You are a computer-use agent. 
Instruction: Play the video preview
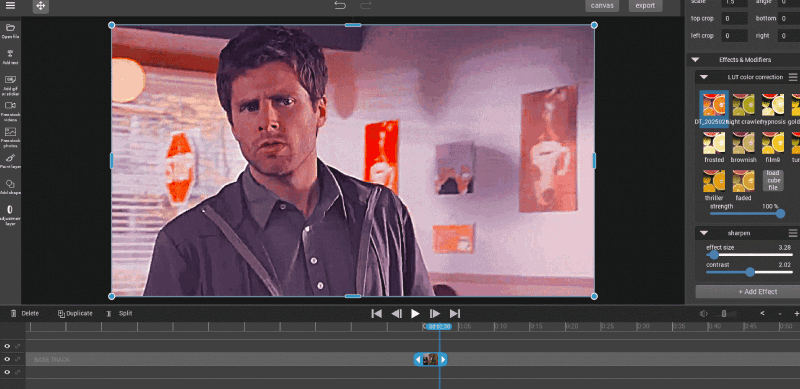[x=415, y=313]
